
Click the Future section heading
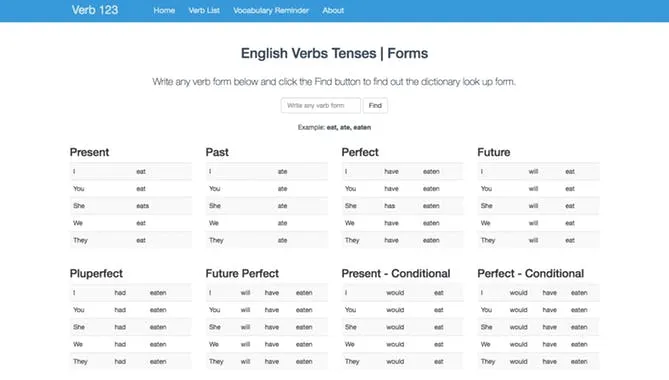494,152
